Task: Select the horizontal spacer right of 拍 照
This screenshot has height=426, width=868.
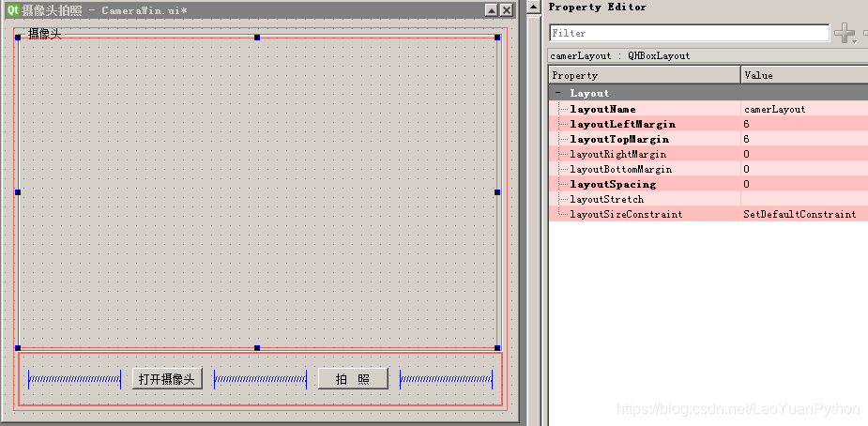Action: (x=446, y=379)
